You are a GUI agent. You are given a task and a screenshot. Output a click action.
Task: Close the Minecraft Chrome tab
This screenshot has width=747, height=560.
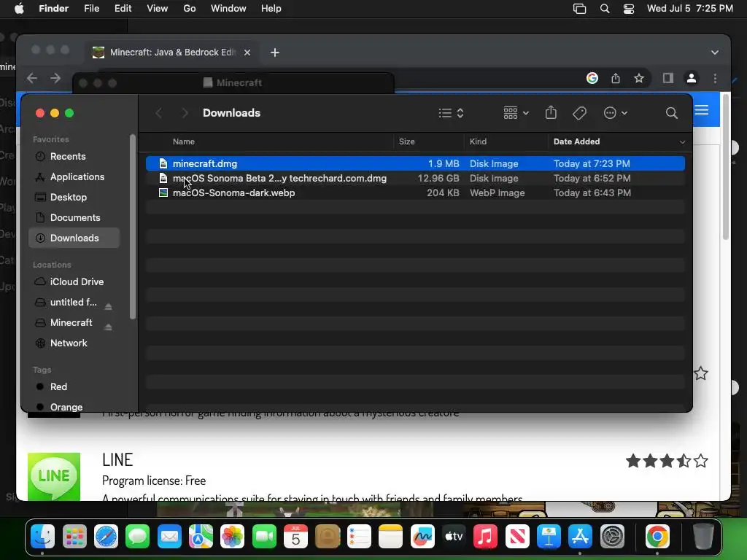coord(247,52)
